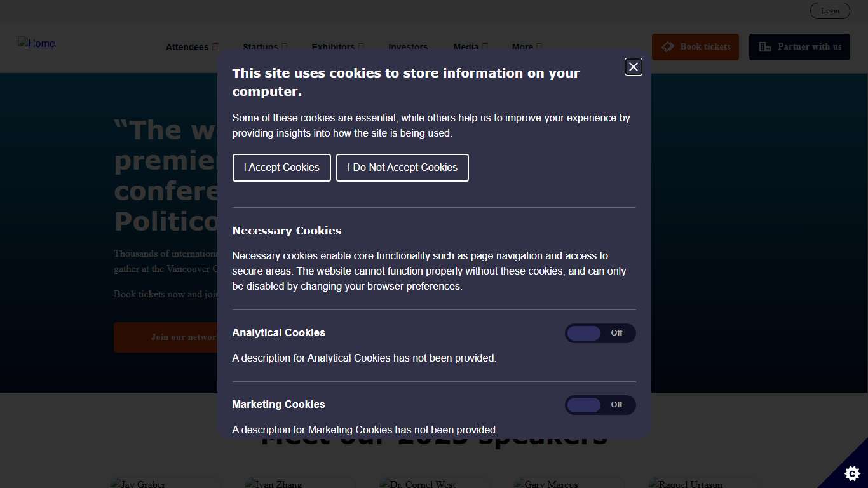Screen dimensions: 868x488
Task: Expand the More navigation menu
Action: point(527,47)
